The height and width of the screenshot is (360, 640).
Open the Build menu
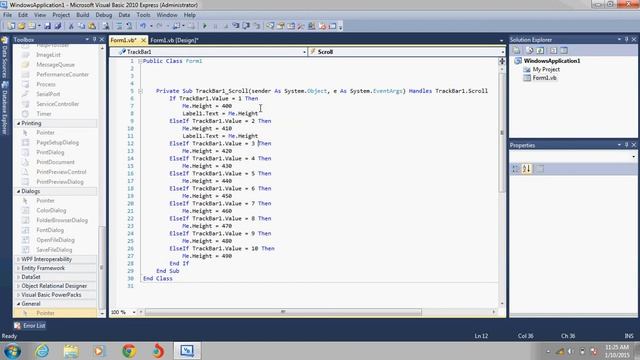[x=82, y=15]
